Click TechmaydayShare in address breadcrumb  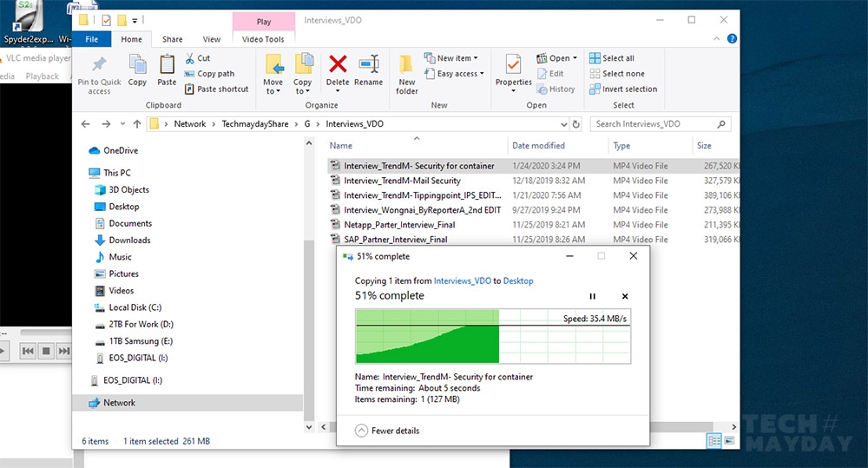tap(255, 124)
